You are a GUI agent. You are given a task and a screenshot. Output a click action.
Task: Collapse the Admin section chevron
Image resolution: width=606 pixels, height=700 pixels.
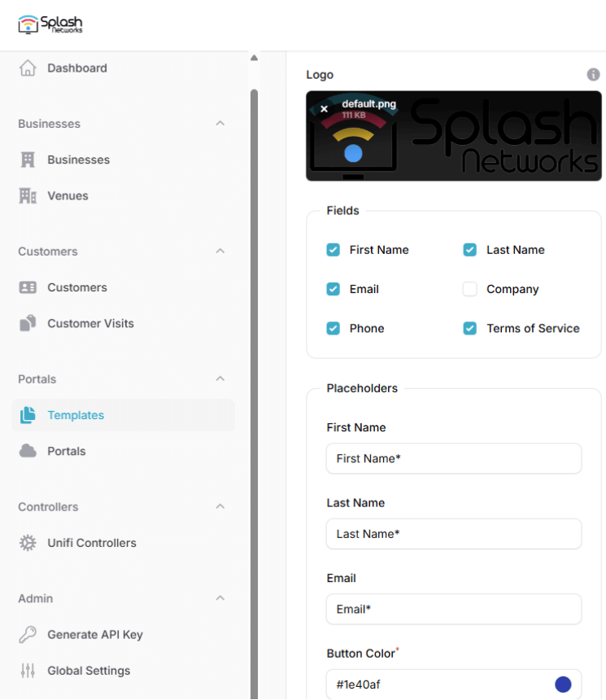pos(220,598)
